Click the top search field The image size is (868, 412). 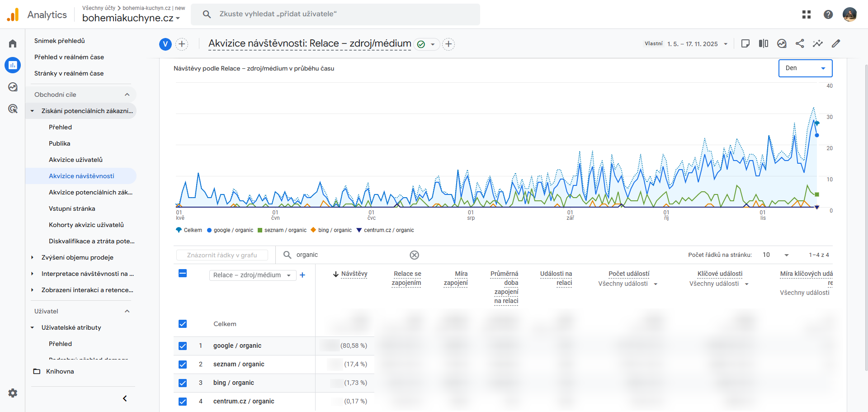335,14
